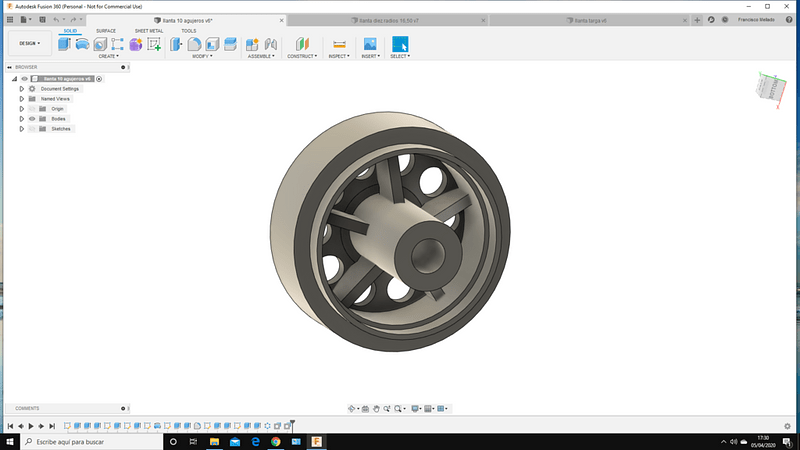The height and width of the screenshot is (450, 800).
Task: Open the Modify dropdown menu
Action: pyautogui.click(x=202, y=56)
